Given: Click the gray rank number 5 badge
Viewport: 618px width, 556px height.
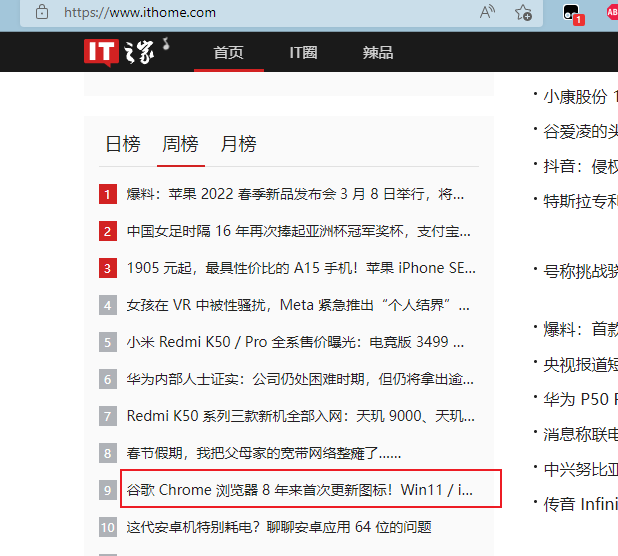Looking at the screenshot, I should [108, 342].
